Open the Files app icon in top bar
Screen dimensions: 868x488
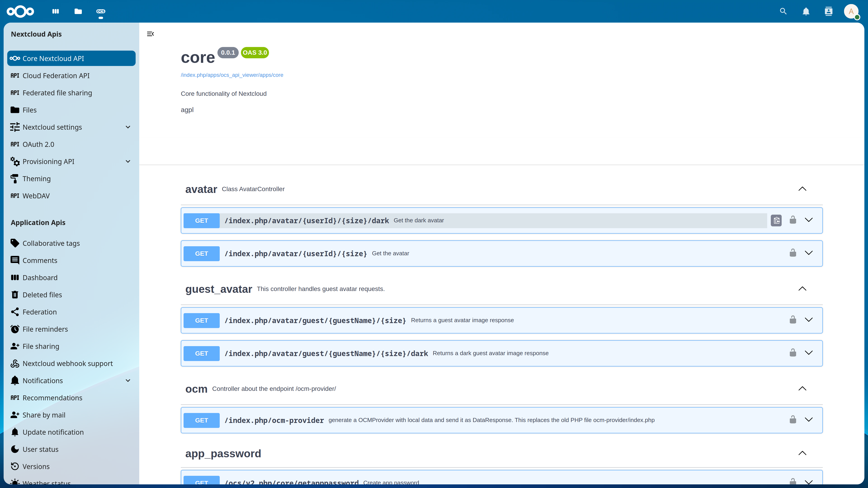click(78, 12)
